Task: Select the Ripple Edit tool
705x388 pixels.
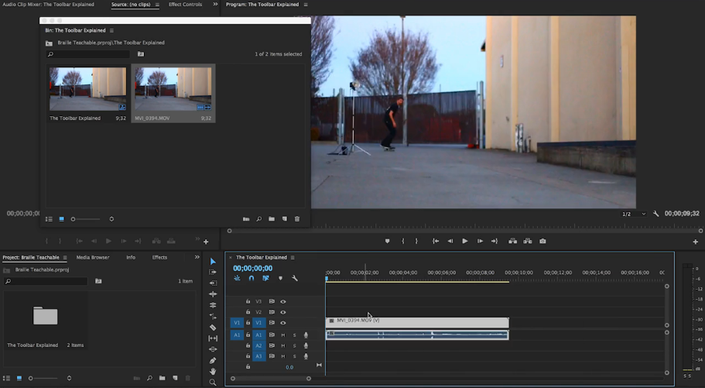Action: [x=213, y=294]
